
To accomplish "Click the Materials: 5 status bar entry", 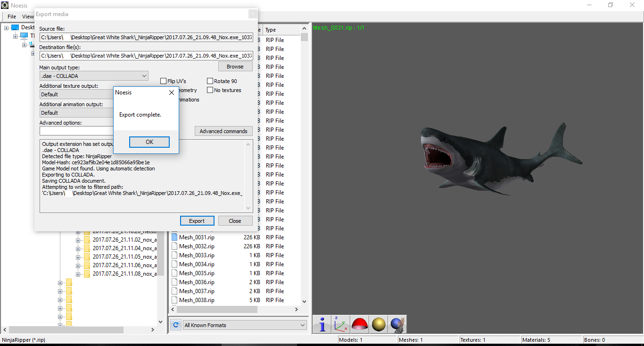I will click(551, 340).
